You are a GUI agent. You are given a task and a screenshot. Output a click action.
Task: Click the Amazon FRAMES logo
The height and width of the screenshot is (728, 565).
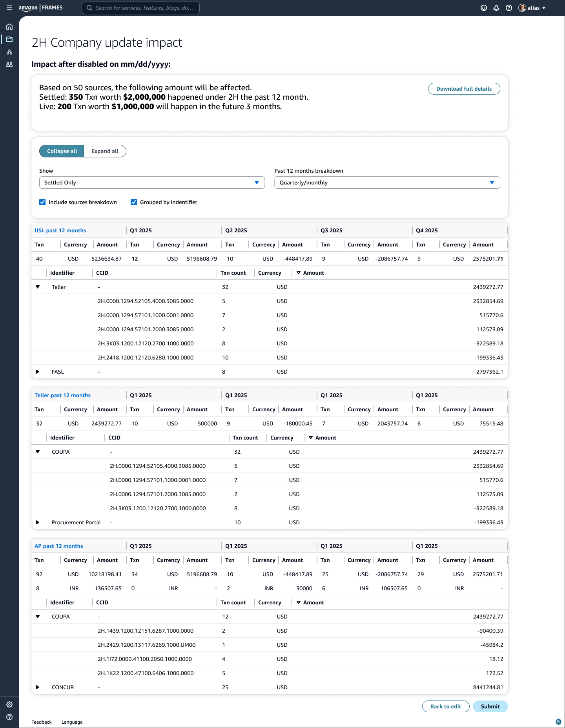pos(41,8)
